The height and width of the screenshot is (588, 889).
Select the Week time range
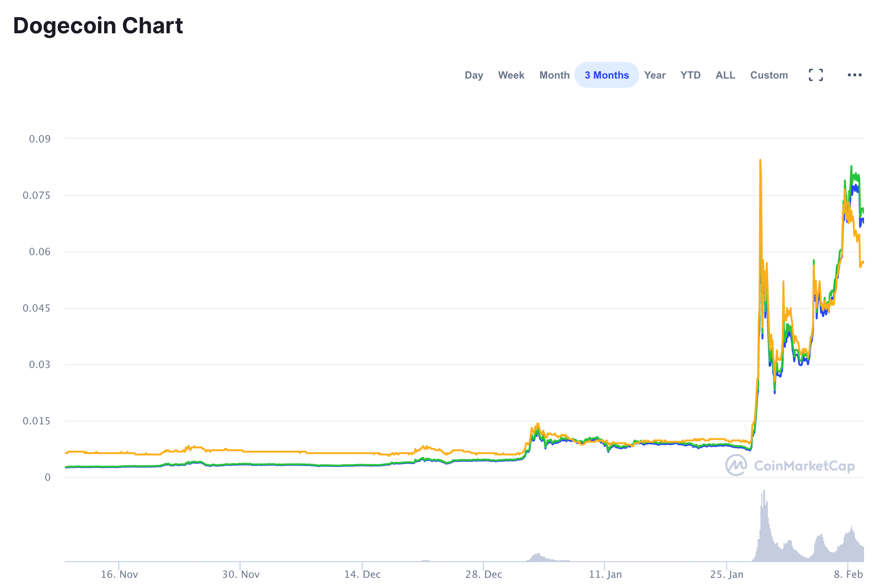[x=511, y=75]
